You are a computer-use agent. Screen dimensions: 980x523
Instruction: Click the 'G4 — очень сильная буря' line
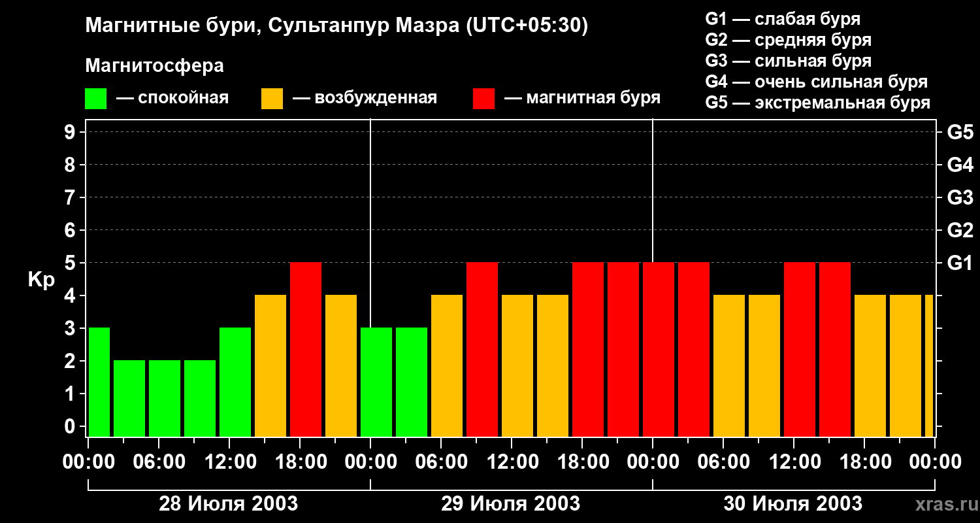click(x=817, y=82)
